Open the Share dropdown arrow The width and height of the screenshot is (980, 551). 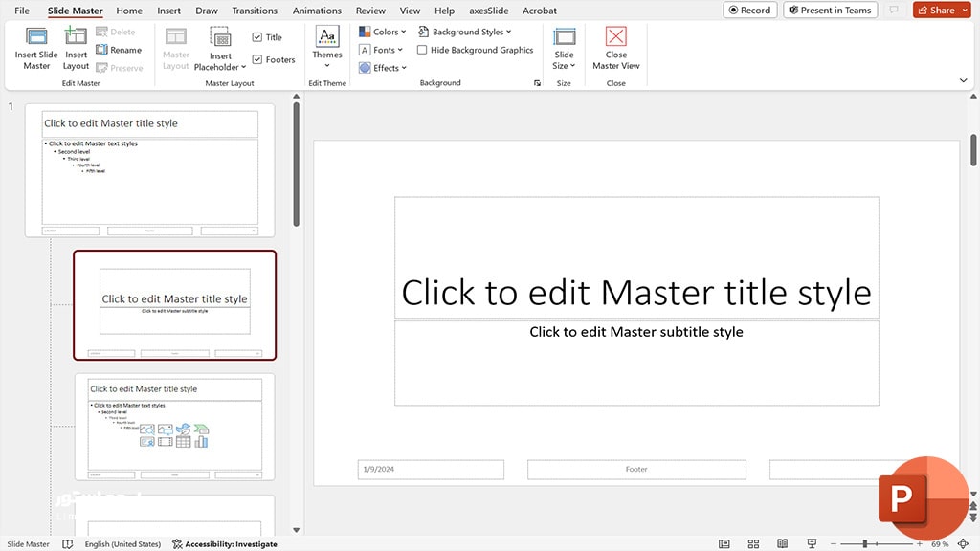click(x=965, y=10)
